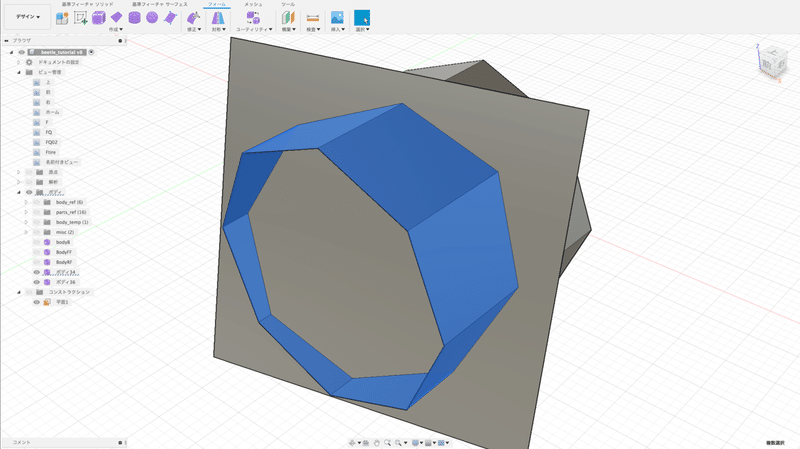The image size is (800, 449).
Task: Click the 平面1 construction plane icon
Action: tap(46, 302)
